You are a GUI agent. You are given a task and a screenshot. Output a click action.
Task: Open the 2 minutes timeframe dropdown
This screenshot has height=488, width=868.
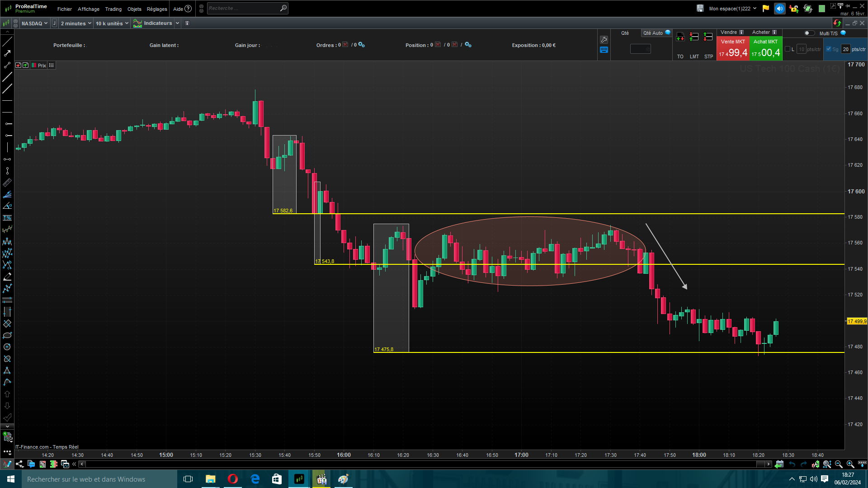pyautogui.click(x=76, y=23)
